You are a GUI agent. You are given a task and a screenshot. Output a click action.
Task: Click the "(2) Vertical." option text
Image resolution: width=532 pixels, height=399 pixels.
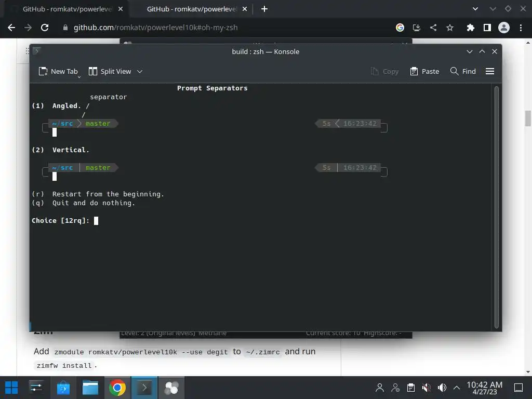click(60, 150)
